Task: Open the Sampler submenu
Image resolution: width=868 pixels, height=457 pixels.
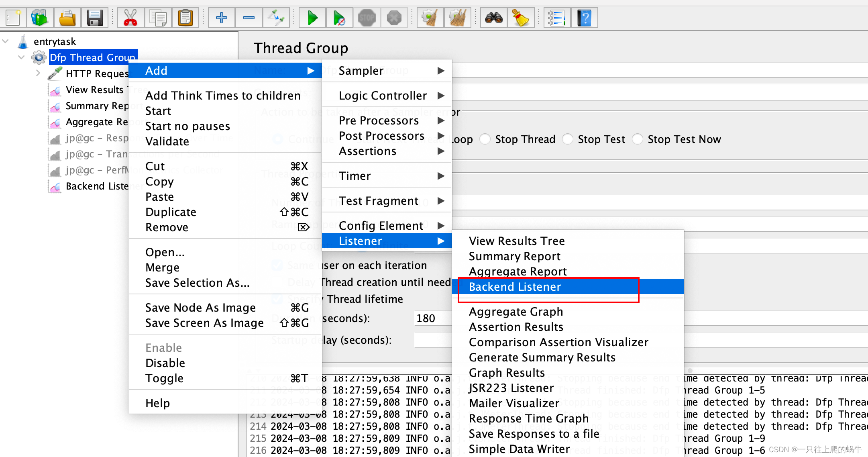Action: (387, 71)
